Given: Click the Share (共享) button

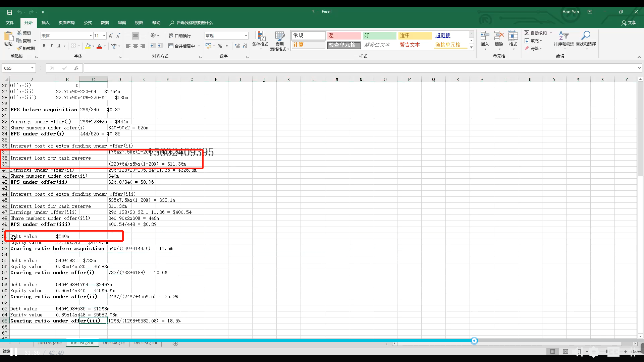Looking at the screenshot, I should pyautogui.click(x=629, y=23).
